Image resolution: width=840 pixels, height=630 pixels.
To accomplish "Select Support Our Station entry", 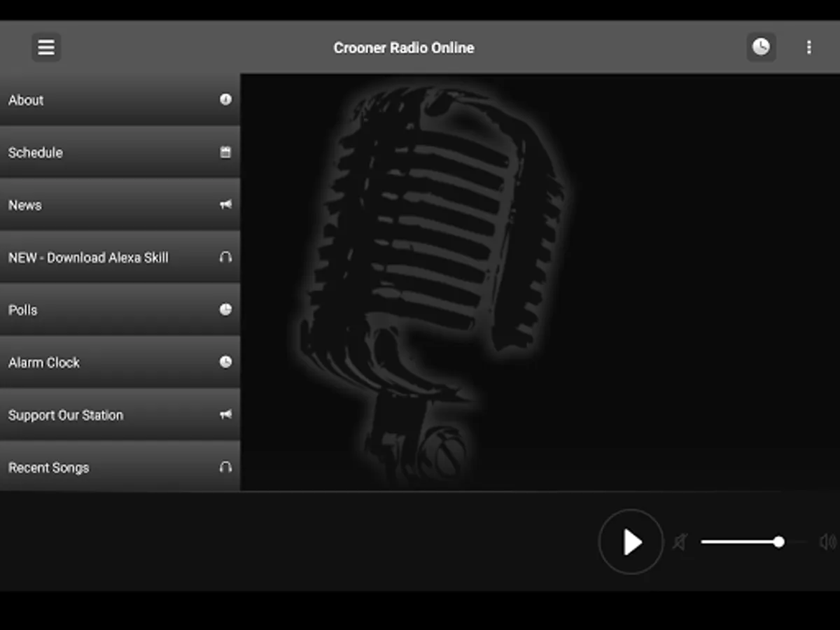I will [120, 414].
